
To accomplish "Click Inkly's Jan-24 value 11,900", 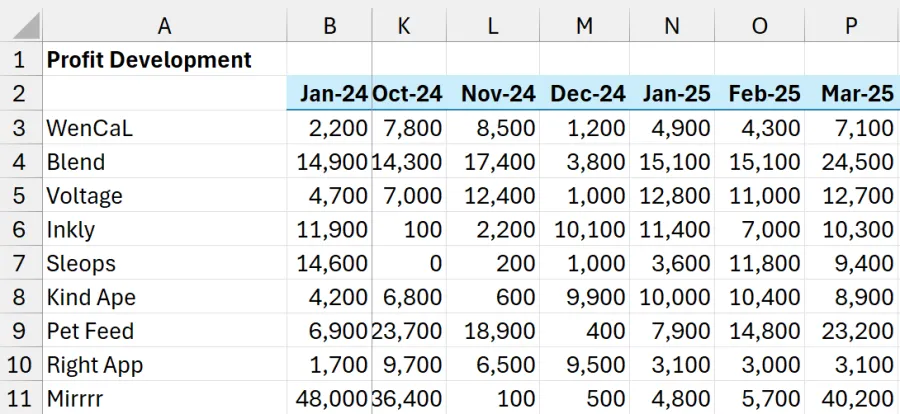I will tap(329, 229).
